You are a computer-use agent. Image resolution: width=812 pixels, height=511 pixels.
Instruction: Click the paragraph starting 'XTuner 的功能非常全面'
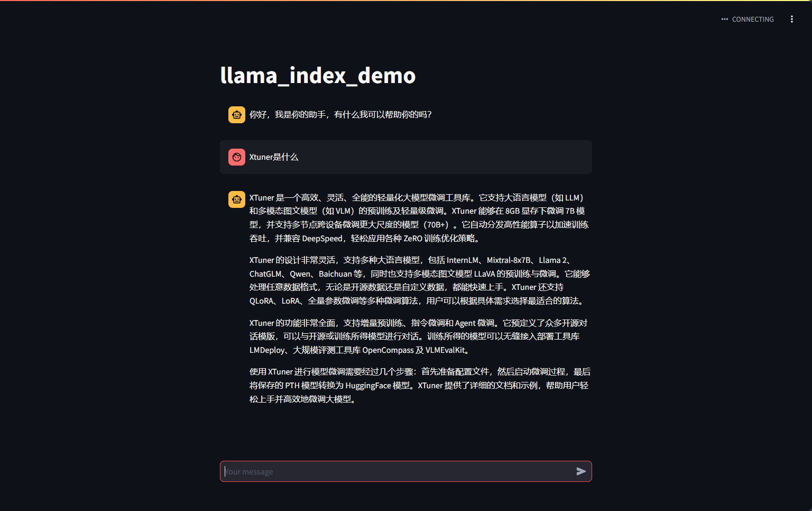click(x=419, y=336)
